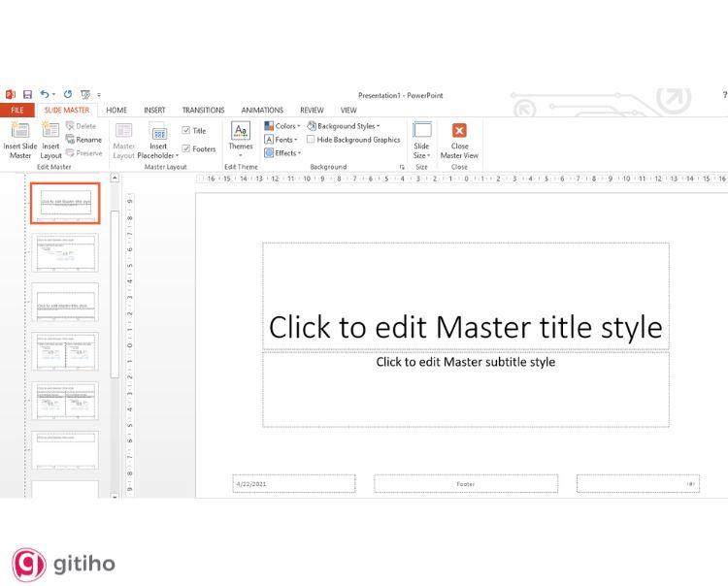Click the Preserve master button

click(84, 152)
